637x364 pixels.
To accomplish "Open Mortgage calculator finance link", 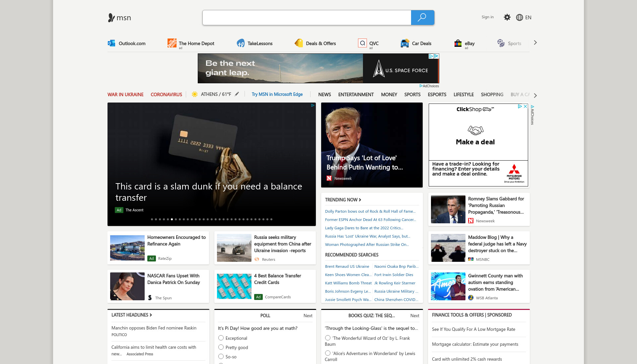I will (x=475, y=344).
